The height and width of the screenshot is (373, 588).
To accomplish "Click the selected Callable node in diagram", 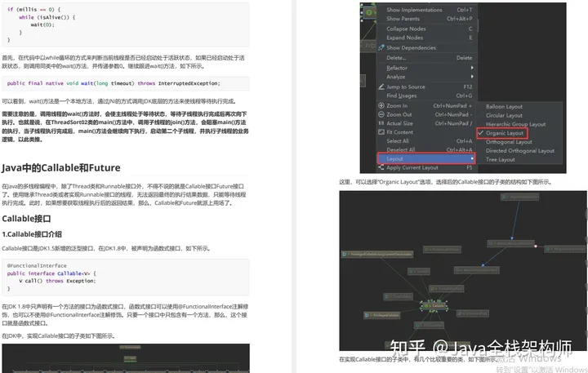I will pyautogui.click(x=434, y=306).
